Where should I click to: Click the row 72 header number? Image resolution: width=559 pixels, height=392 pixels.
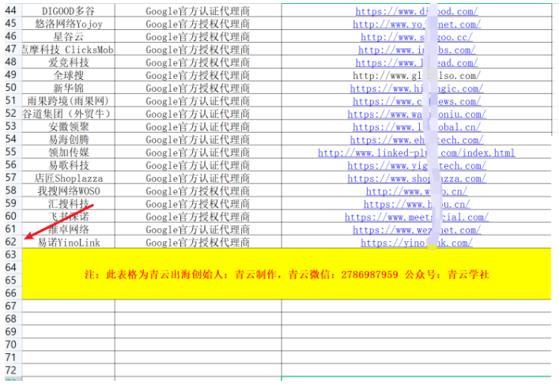point(10,370)
